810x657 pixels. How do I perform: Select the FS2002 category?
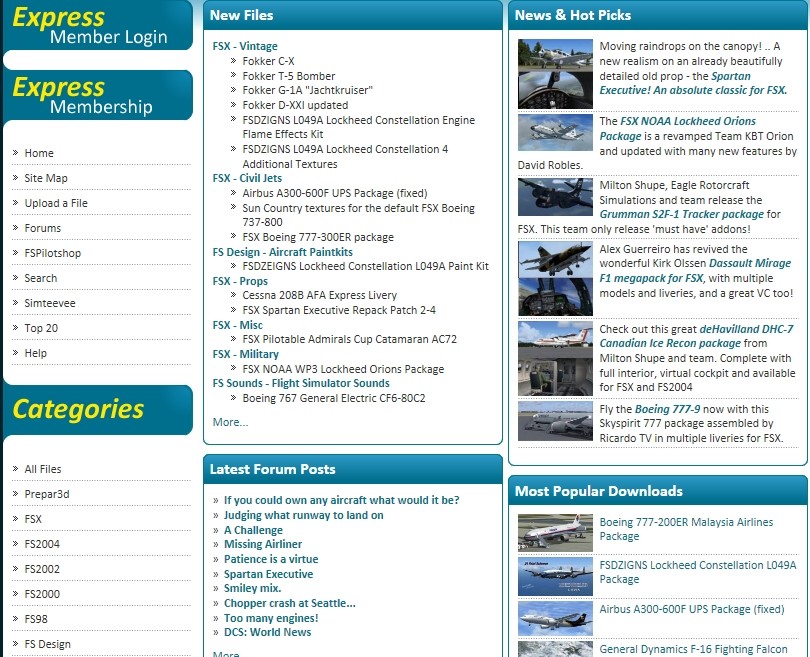tap(42, 569)
